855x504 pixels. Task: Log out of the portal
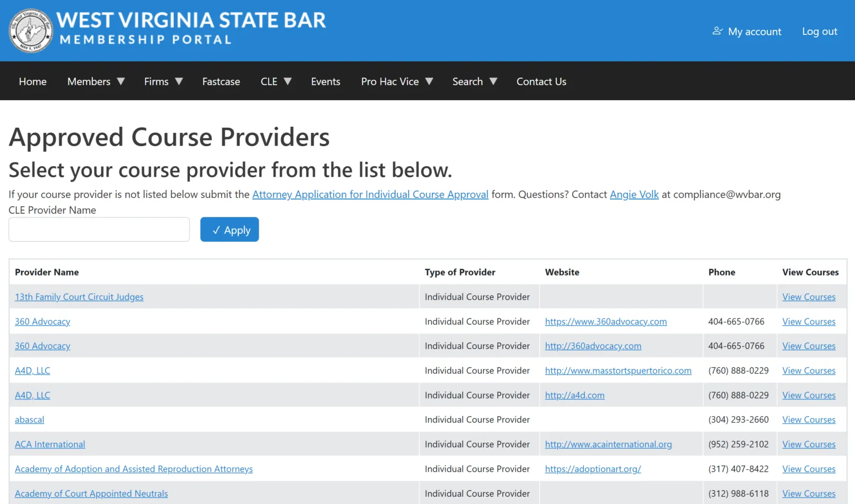[820, 31]
